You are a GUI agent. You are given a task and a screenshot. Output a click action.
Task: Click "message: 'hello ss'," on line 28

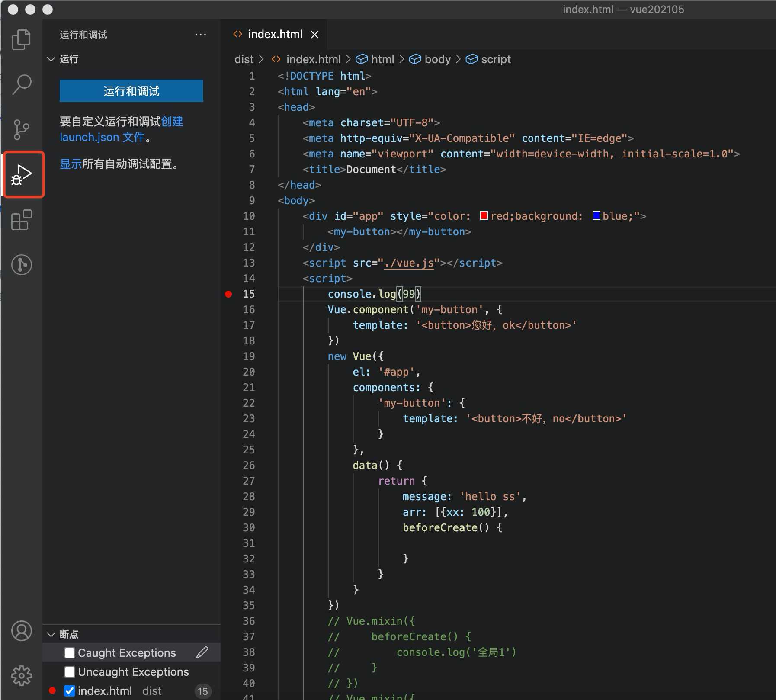click(x=465, y=497)
